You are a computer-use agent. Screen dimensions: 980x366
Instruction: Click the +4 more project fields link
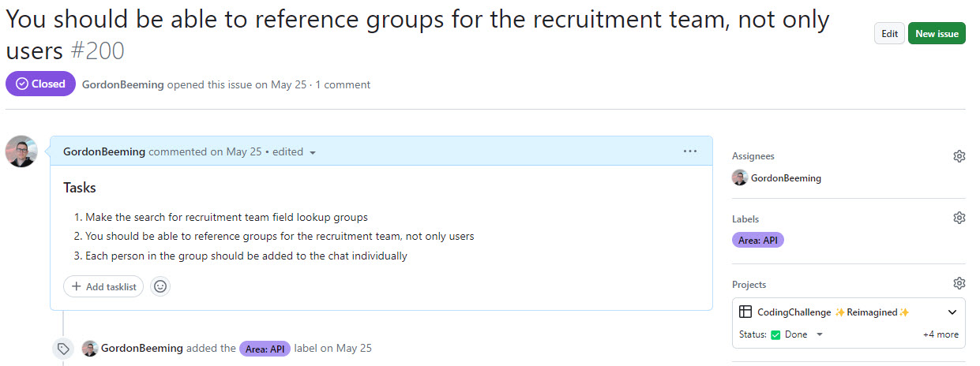[941, 334]
